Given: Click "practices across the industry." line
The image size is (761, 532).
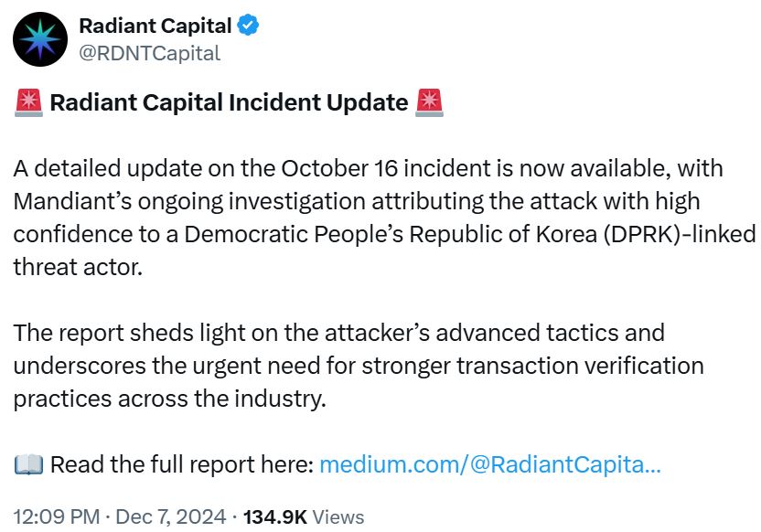Looking at the screenshot, I should point(169,399).
